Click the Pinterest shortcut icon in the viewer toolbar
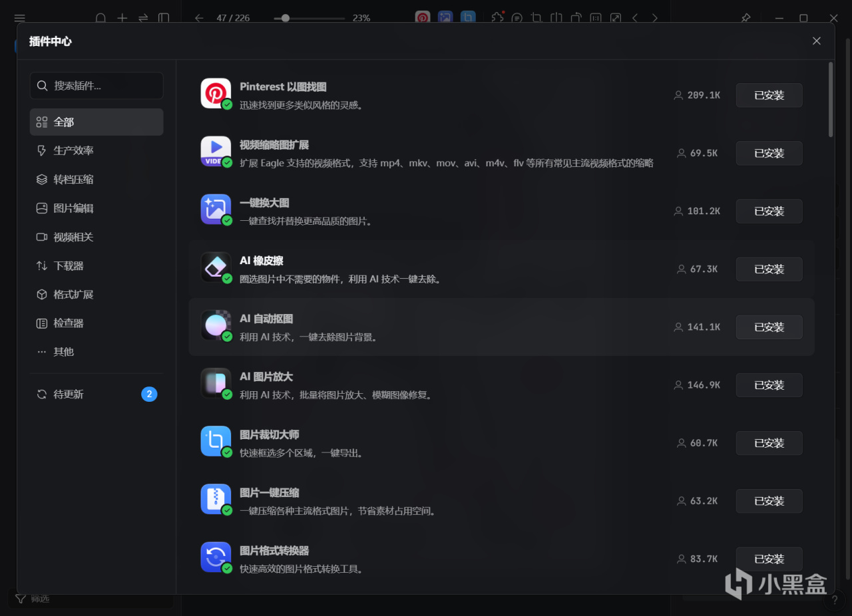Screen dimensions: 852x616 [x=423, y=18]
